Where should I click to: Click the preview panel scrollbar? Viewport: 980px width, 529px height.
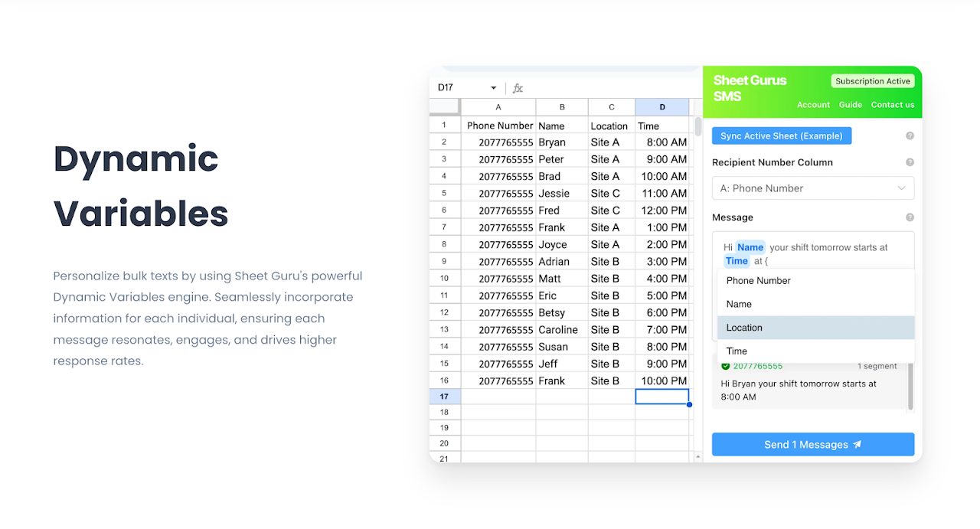[x=910, y=387]
